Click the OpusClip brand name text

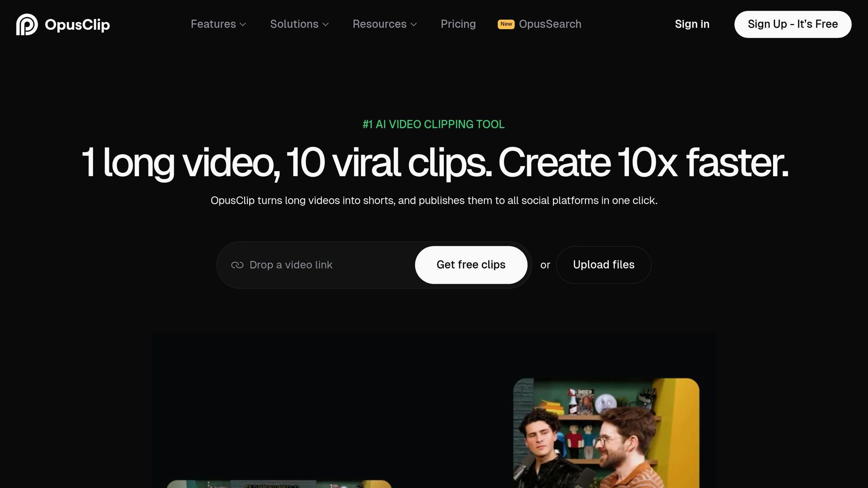(77, 24)
